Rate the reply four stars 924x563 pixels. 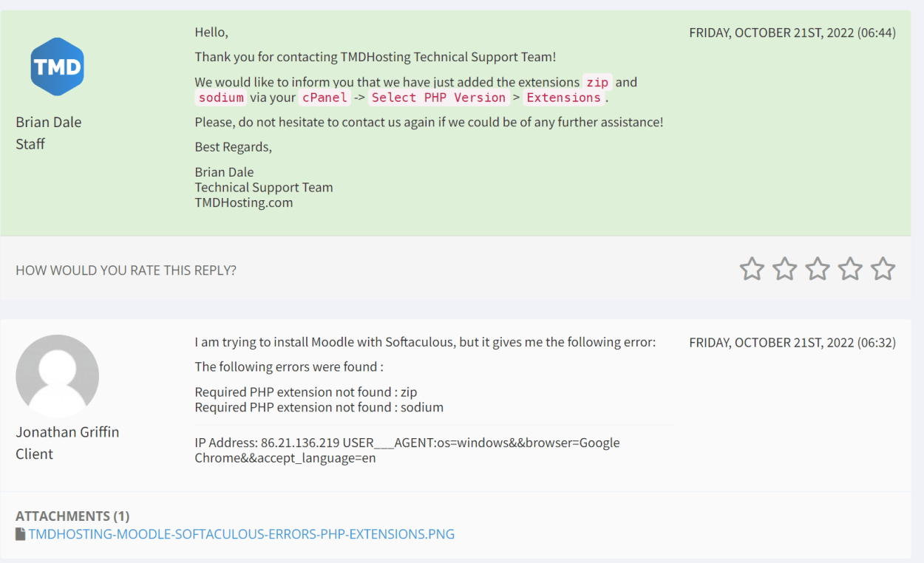pyautogui.click(x=850, y=269)
